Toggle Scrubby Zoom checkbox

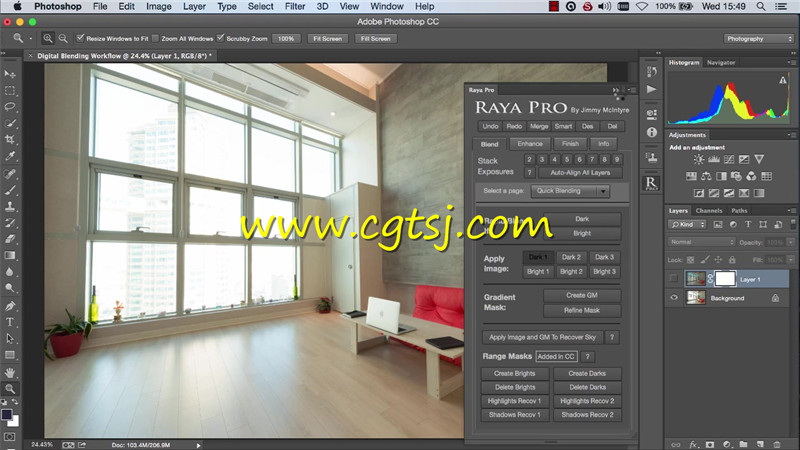tap(220, 38)
